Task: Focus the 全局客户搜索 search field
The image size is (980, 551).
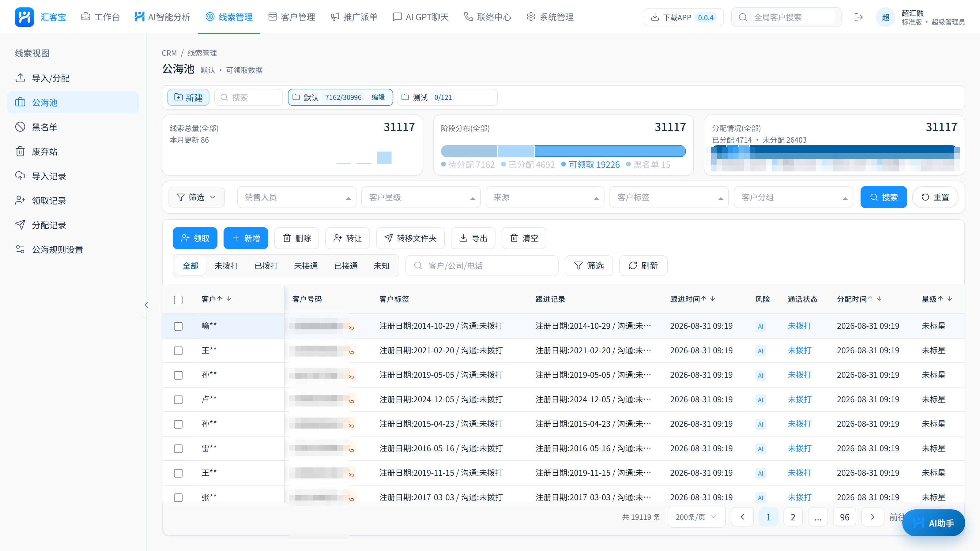Action: [x=786, y=17]
